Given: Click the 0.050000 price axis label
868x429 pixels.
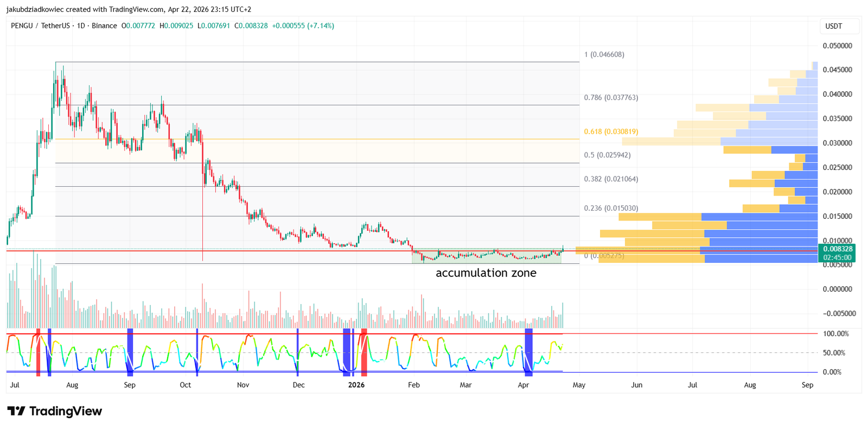Looking at the screenshot, I should pyautogui.click(x=837, y=46).
